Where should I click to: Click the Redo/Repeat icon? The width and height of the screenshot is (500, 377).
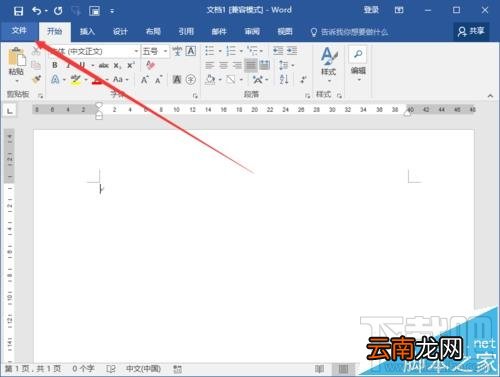pyautogui.click(x=58, y=11)
